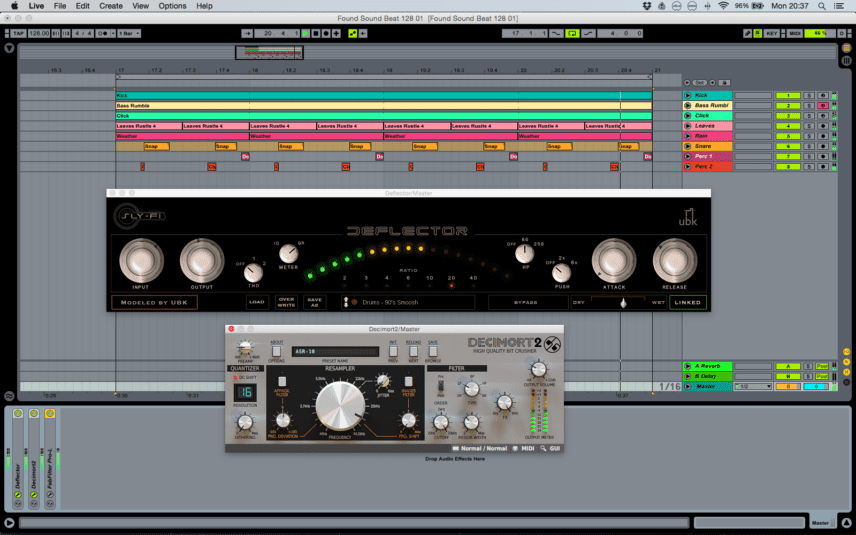Toggle the KEY map mode switch

(771, 33)
